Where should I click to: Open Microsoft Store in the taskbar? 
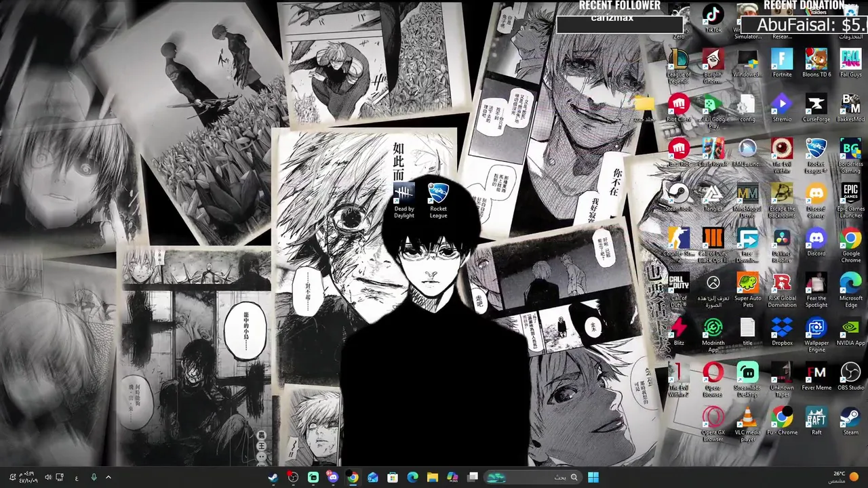click(393, 477)
